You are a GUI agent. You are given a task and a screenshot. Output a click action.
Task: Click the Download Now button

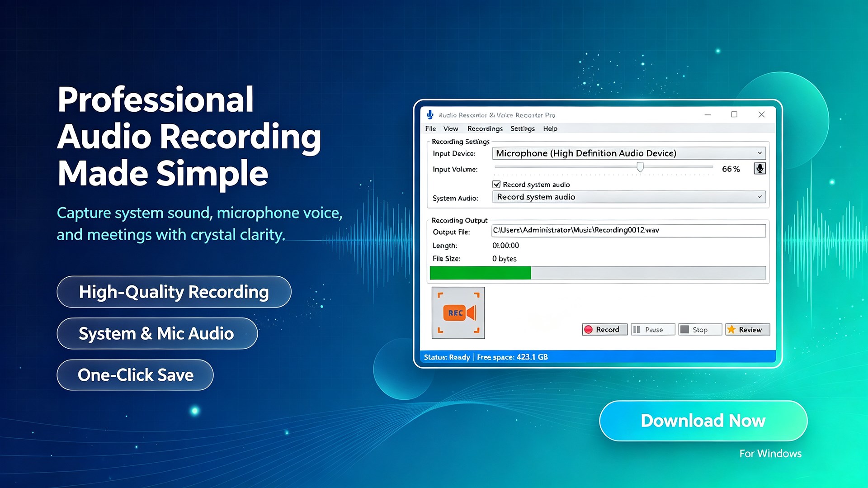coord(703,421)
